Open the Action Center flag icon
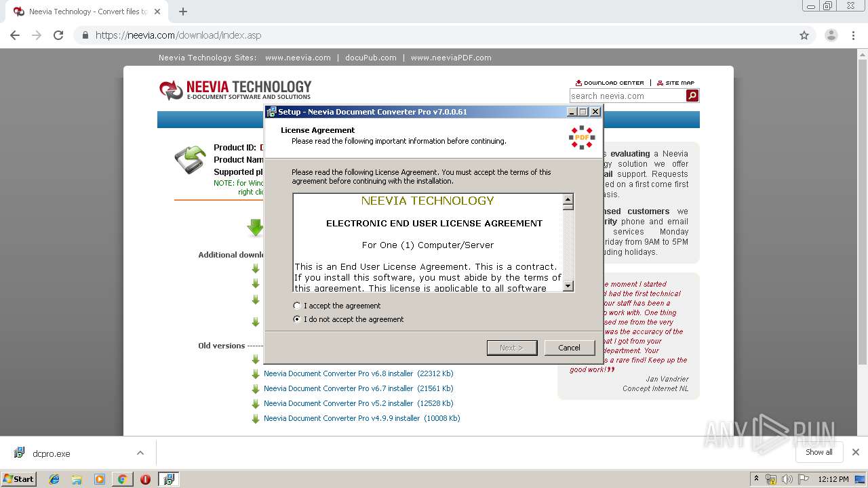Viewport: 868px width, 488px height. point(803,479)
